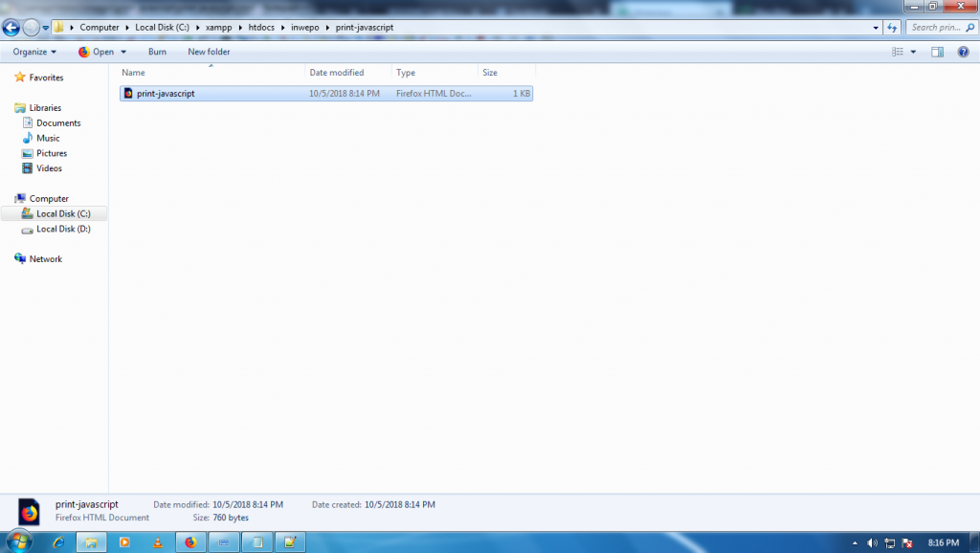Expand the arrow after htdocs in breadcrumb
The image size is (980, 553).
coord(282,28)
